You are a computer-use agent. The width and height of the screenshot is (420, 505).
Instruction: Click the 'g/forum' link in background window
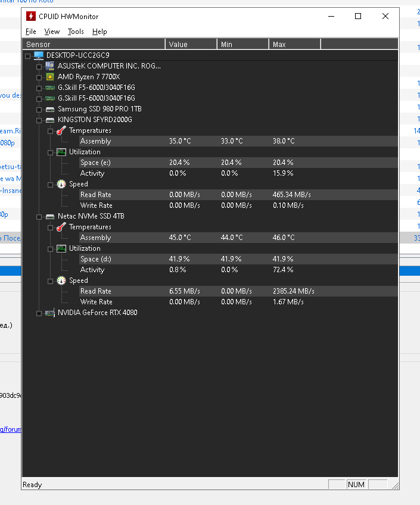(11, 429)
